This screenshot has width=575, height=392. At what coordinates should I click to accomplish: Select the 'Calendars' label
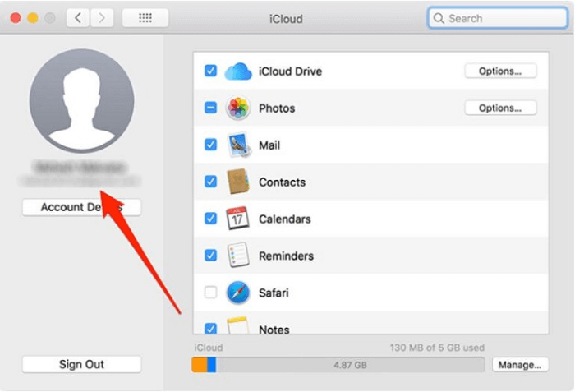(285, 219)
